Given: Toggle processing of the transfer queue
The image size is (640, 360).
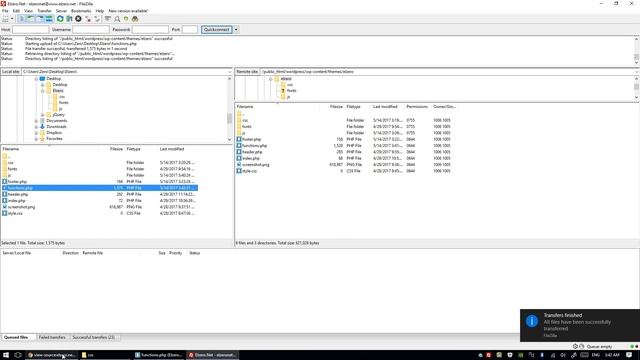Looking at the screenshot, I should [x=69, y=19].
